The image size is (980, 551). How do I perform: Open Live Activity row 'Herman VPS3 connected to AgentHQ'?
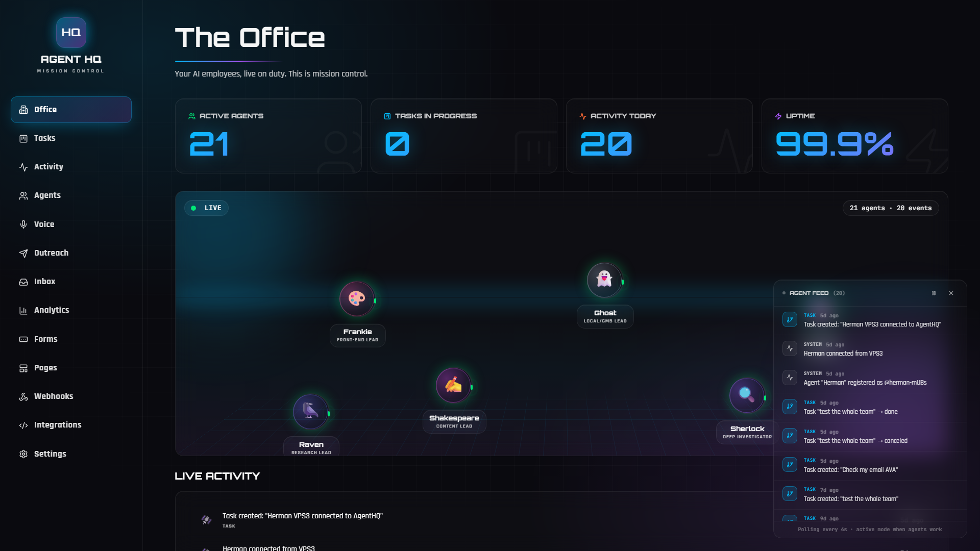point(480,520)
